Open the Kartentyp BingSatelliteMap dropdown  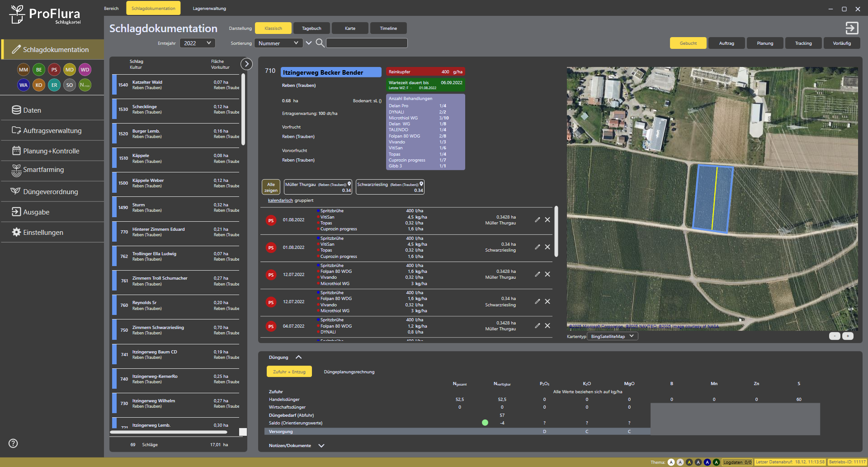point(612,337)
